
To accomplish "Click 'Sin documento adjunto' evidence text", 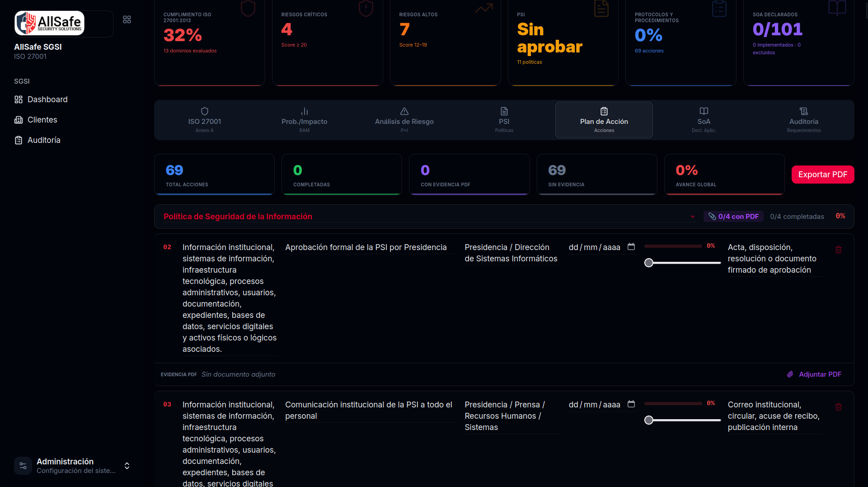I will click(x=238, y=374).
